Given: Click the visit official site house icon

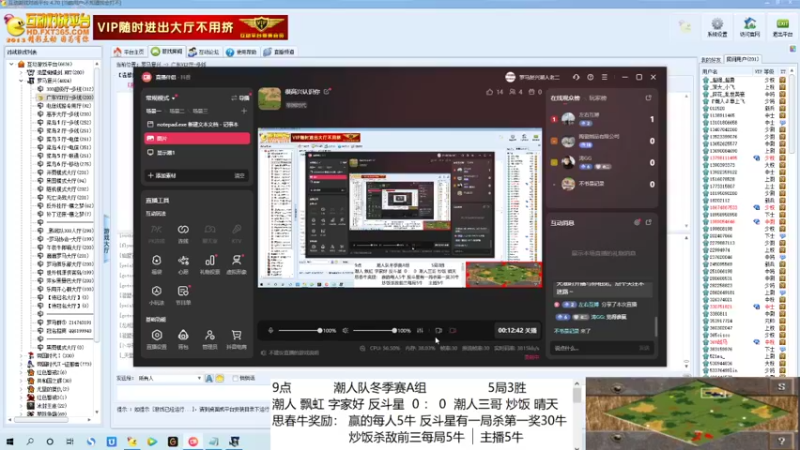Looking at the screenshot, I should 749,27.
